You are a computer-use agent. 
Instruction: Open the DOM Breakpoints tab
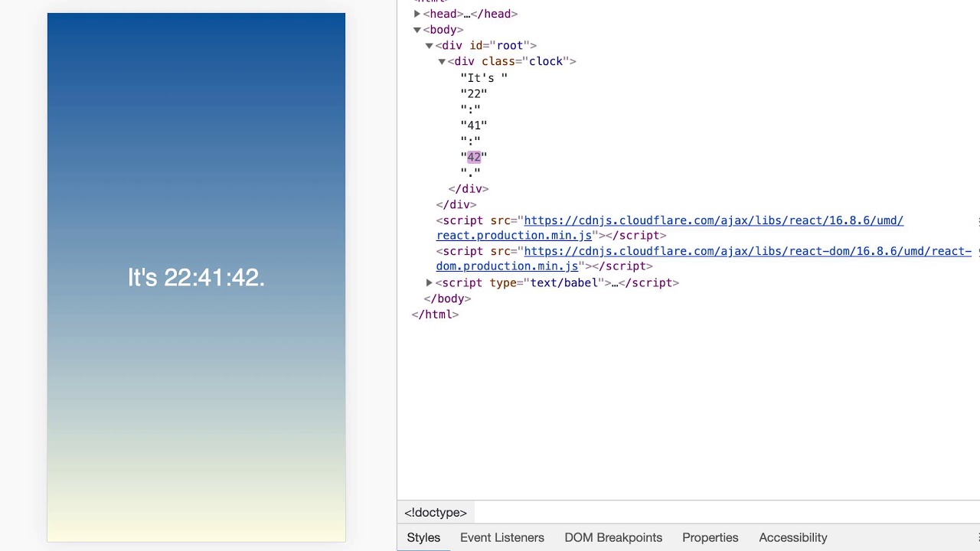point(613,537)
